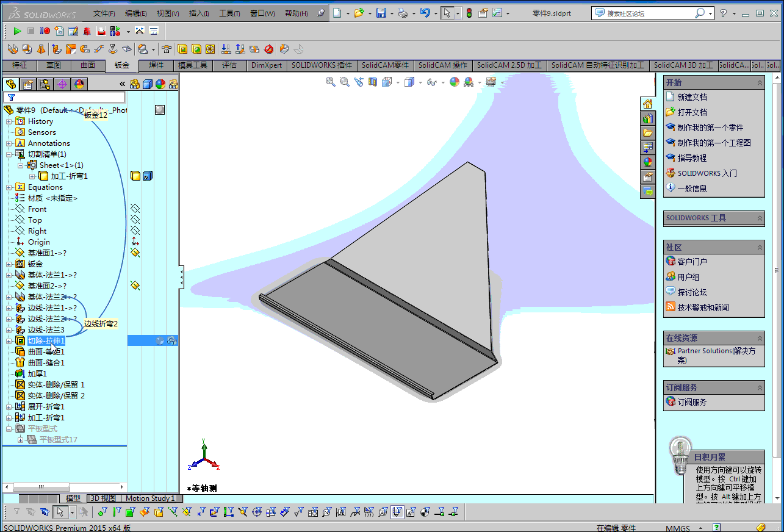
Task: Toggle hide/show for Top plane row
Action: click(x=135, y=220)
